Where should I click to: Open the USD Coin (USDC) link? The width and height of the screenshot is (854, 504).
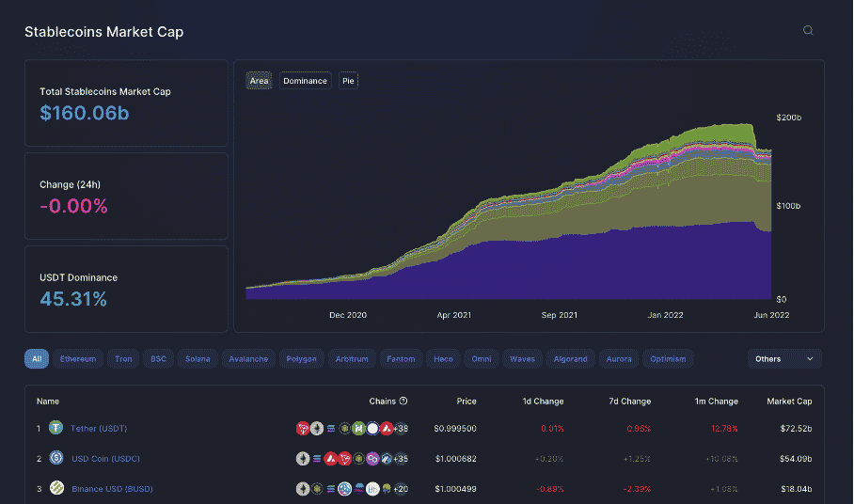click(105, 459)
